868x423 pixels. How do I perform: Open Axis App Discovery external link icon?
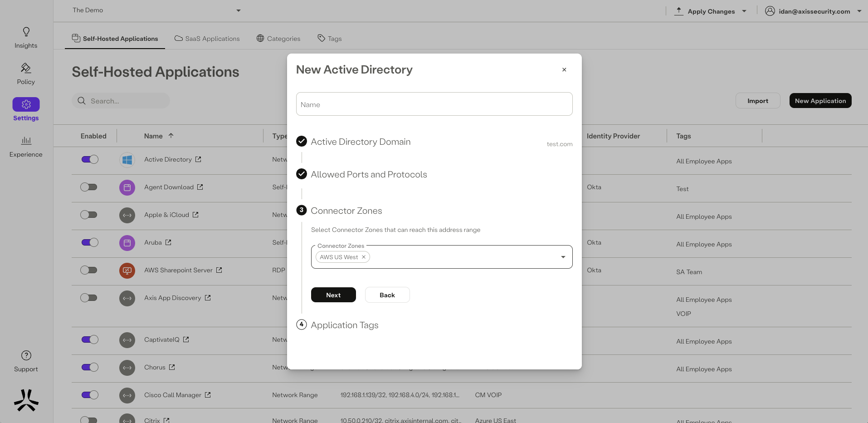click(x=208, y=298)
